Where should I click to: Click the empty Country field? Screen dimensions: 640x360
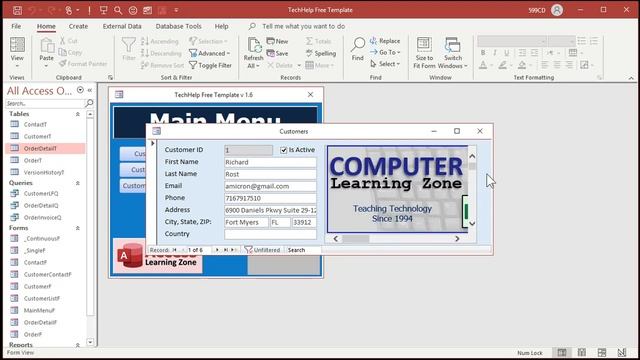(270, 234)
